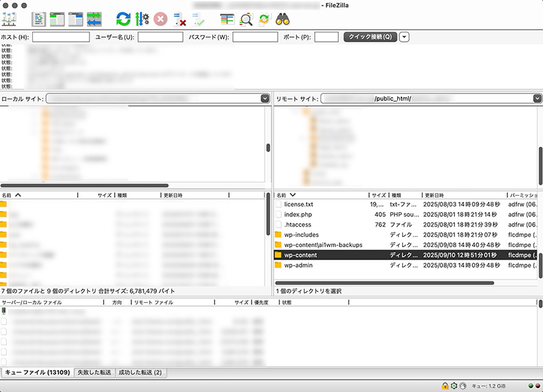
Task: Toggle the message log display
Action: click(x=38, y=19)
